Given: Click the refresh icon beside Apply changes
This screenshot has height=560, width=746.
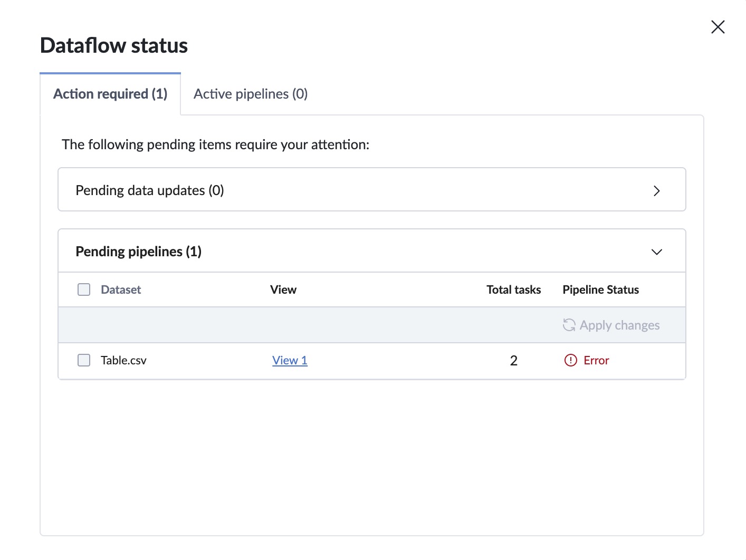Looking at the screenshot, I should 569,325.
